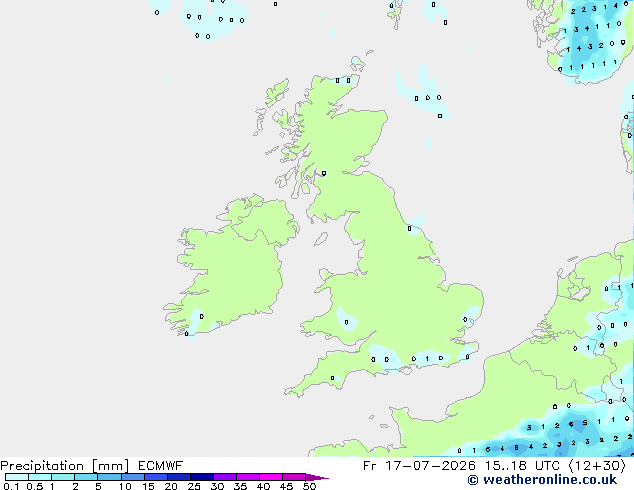Click the legend label "0.5"
Image resolution: width=634 pixels, height=490 pixels.
click(x=34, y=486)
